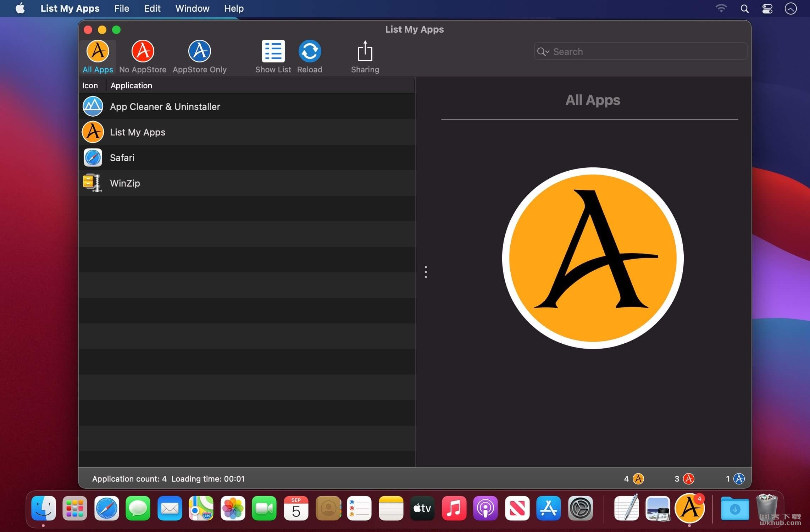Click List My Apps icon in the Dock
The width and height of the screenshot is (810, 532).
pos(689,509)
